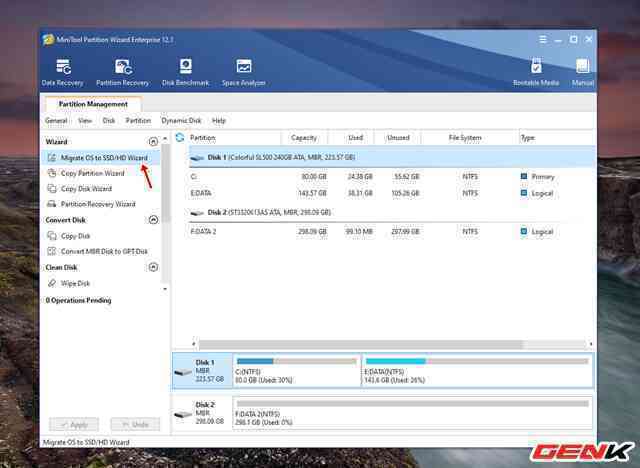Select the F:DATA 2 partition row

pyautogui.click(x=391, y=231)
